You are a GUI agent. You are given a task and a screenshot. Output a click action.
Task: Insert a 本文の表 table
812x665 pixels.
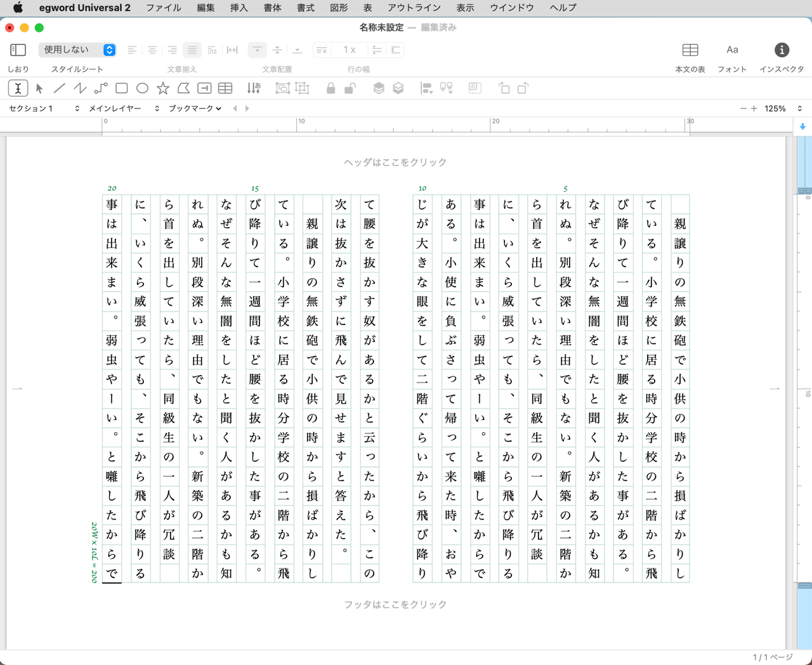tap(690, 49)
